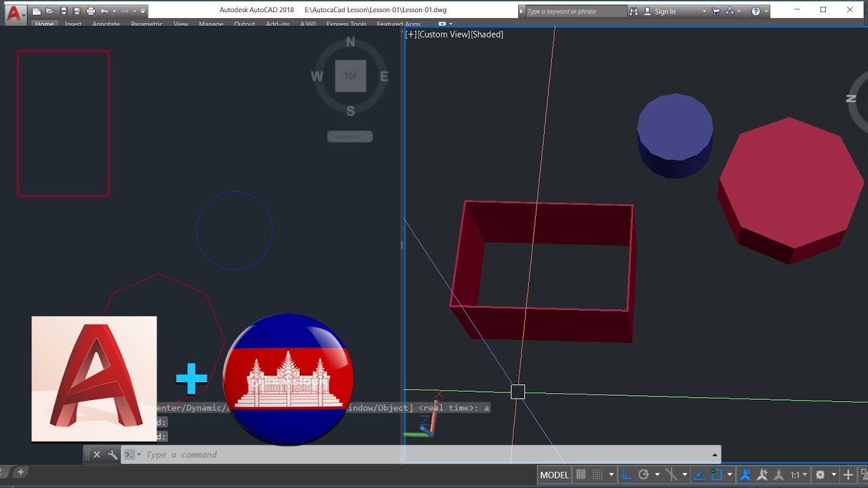Toggle ortho mode in status bar

coord(627,475)
